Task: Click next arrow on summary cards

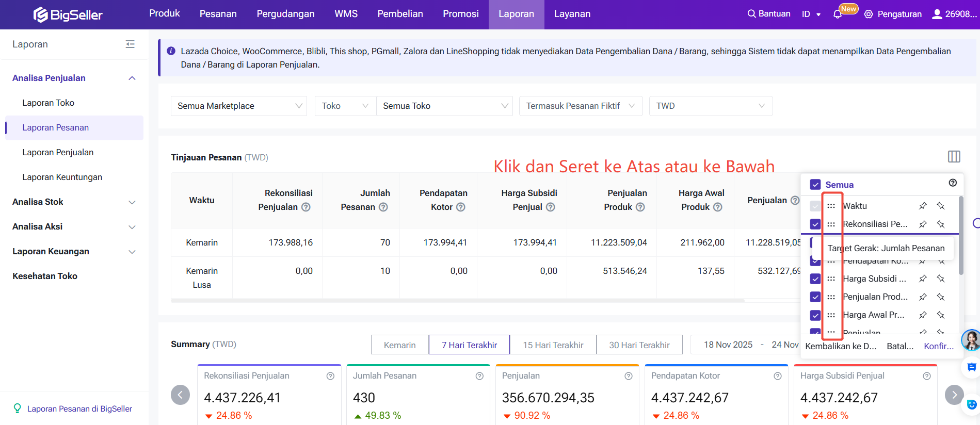Action: [954, 395]
